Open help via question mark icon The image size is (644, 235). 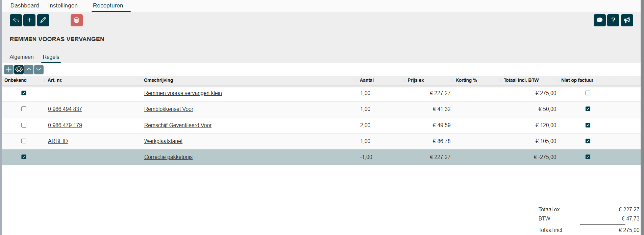(x=613, y=20)
